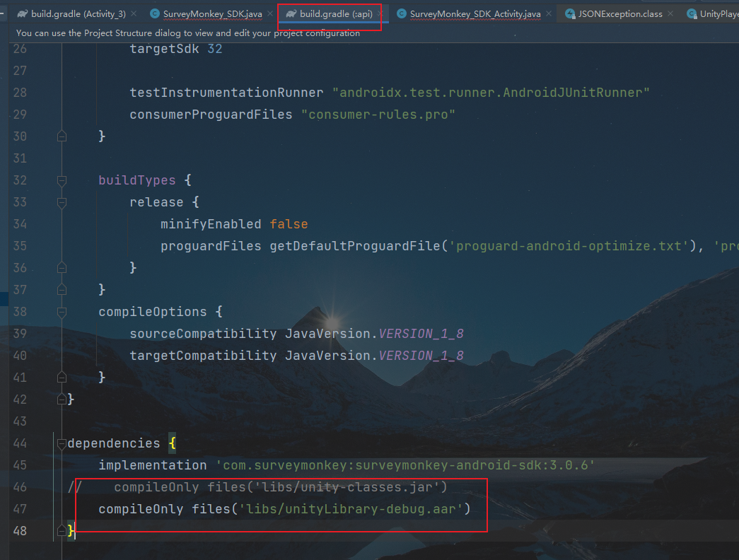Viewport: 739px width, 560px height.
Task: Click fold end marker on line 37
Action: click(62, 289)
